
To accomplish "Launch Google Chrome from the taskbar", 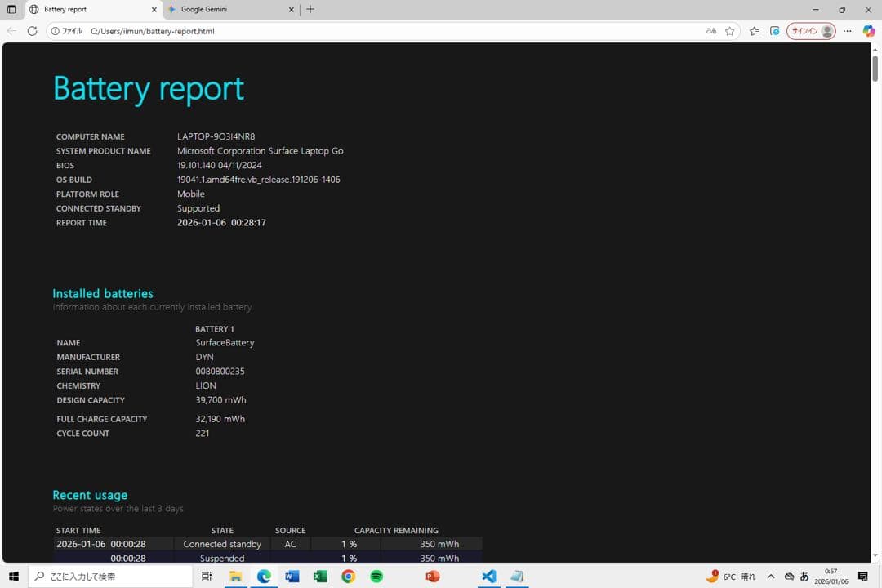I will [x=348, y=577].
